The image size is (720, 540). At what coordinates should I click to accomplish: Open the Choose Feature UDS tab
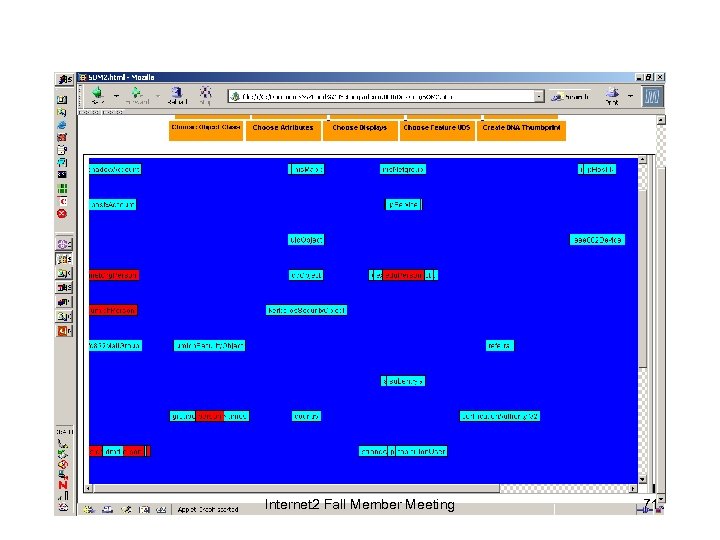437,130
